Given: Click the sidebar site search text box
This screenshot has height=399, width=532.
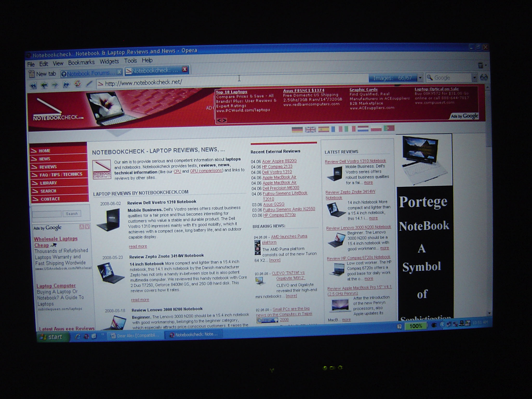Looking at the screenshot, I should (x=47, y=214).
